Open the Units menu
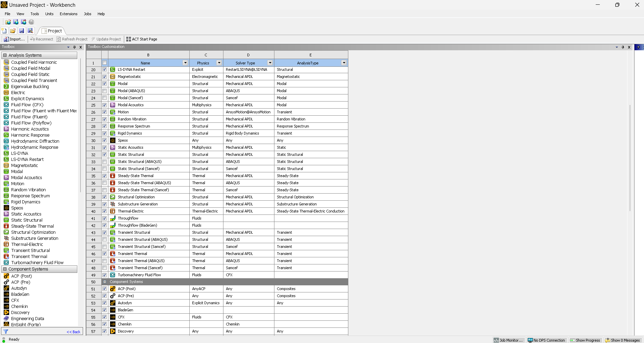644x343 pixels. coord(49,14)
